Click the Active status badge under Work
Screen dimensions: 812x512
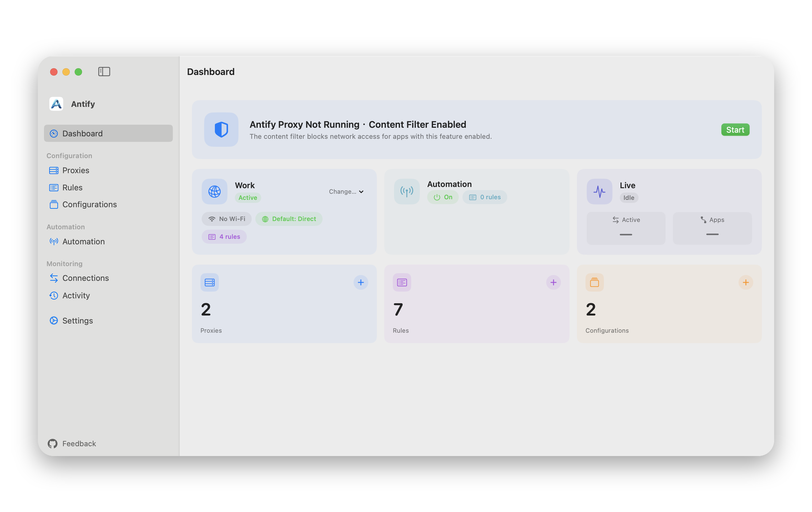(x=248, y=198)
